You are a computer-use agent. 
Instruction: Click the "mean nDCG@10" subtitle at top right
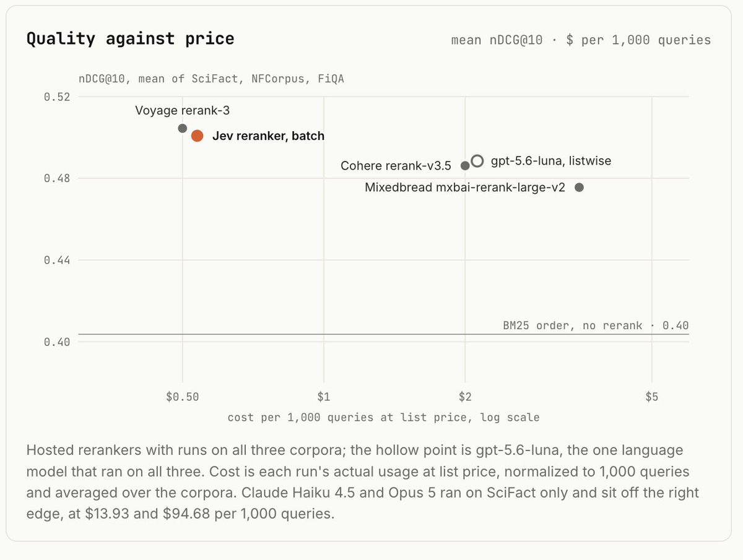pyautogui.click(x=497, y=40)
